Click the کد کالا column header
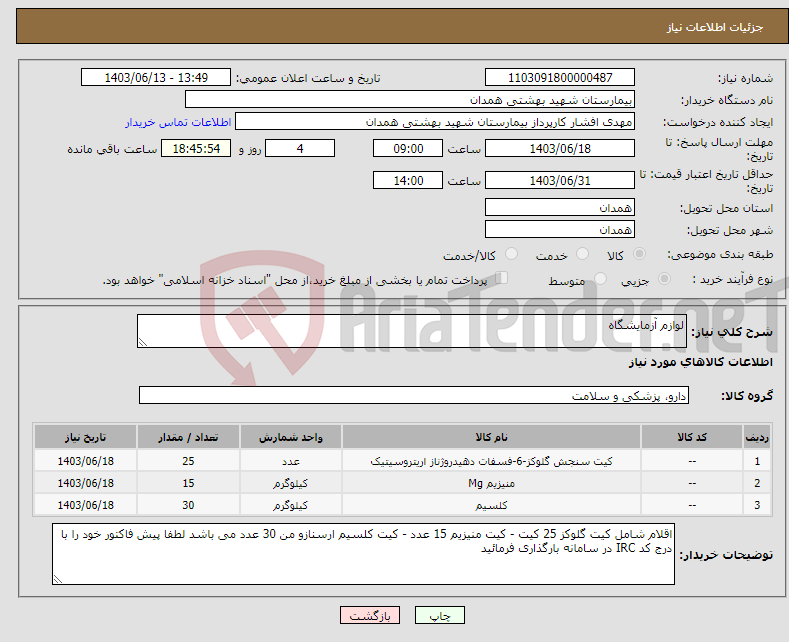789x642 pixels. (x=692, y=437)
